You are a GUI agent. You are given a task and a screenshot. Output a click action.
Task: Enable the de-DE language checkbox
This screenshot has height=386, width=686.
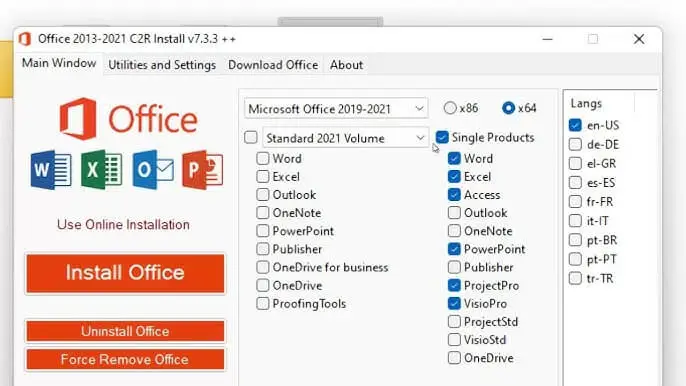tap(575, 144)
